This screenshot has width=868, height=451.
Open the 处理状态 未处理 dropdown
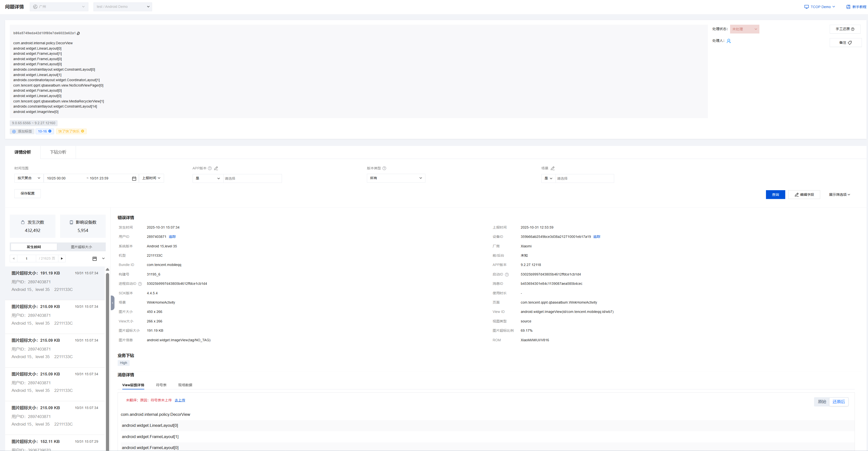pos(744,29)
